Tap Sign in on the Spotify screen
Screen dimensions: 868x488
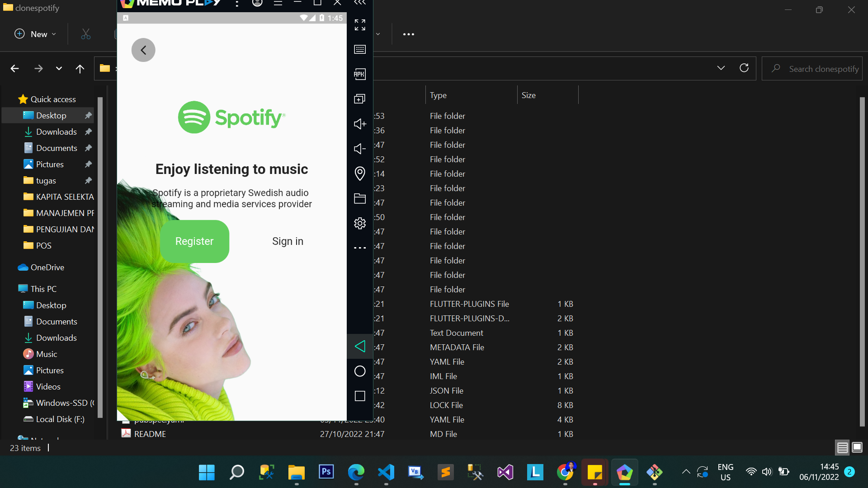coord(288,241)
